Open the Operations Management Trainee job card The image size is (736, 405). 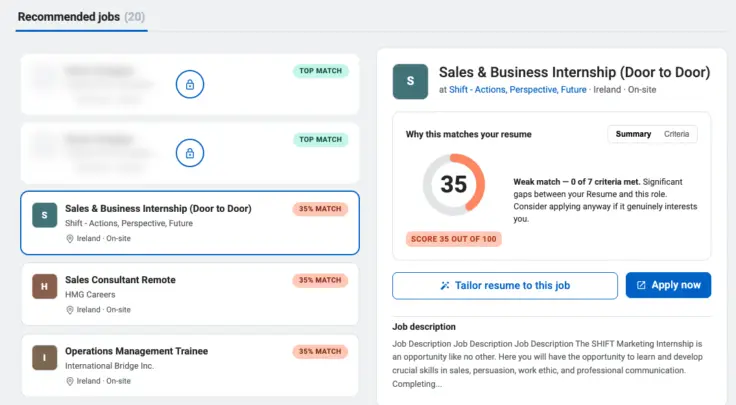point(190,365)
